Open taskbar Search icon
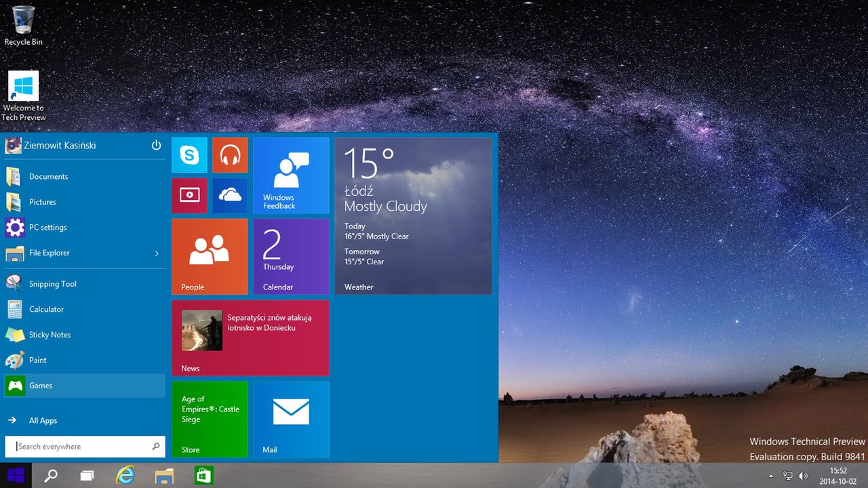Screen dimensions: 868x488 coord(51,475)
